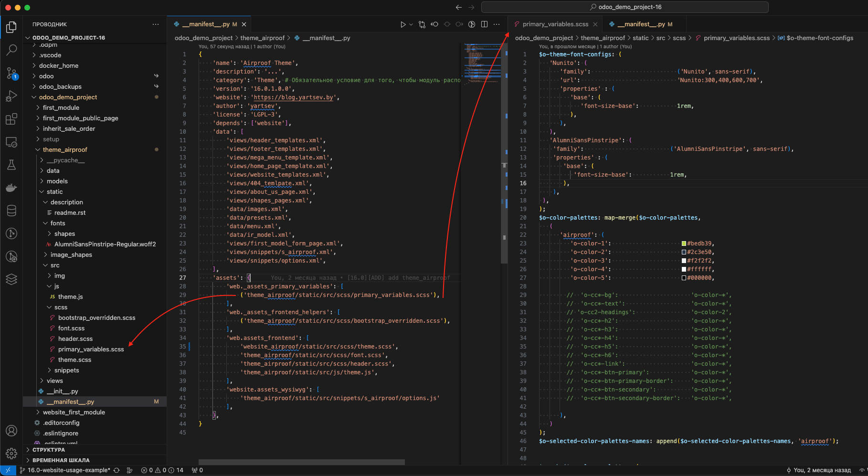Click blame info 'You, 2 месяца назад' in status bar
868x476 pixels.
click(x=819, y=470)
